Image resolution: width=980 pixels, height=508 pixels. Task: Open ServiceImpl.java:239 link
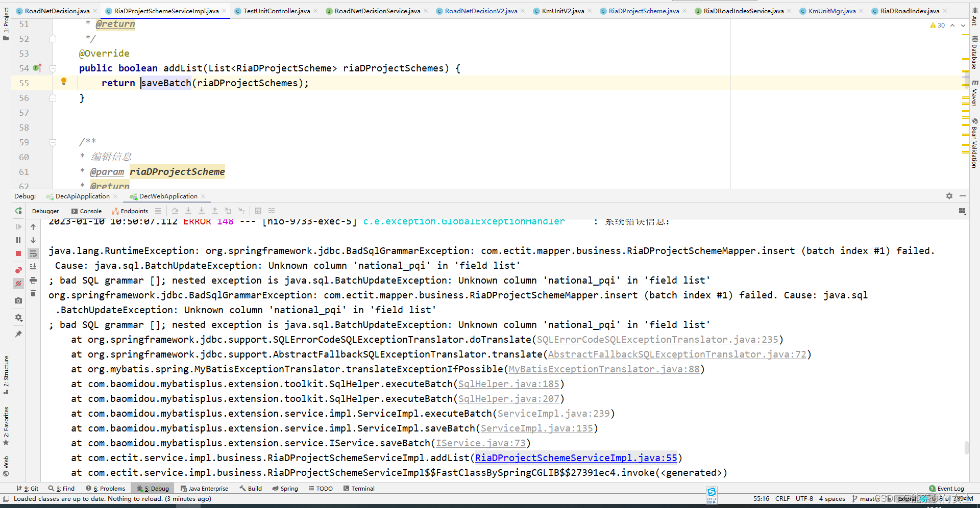pos(554,414)
